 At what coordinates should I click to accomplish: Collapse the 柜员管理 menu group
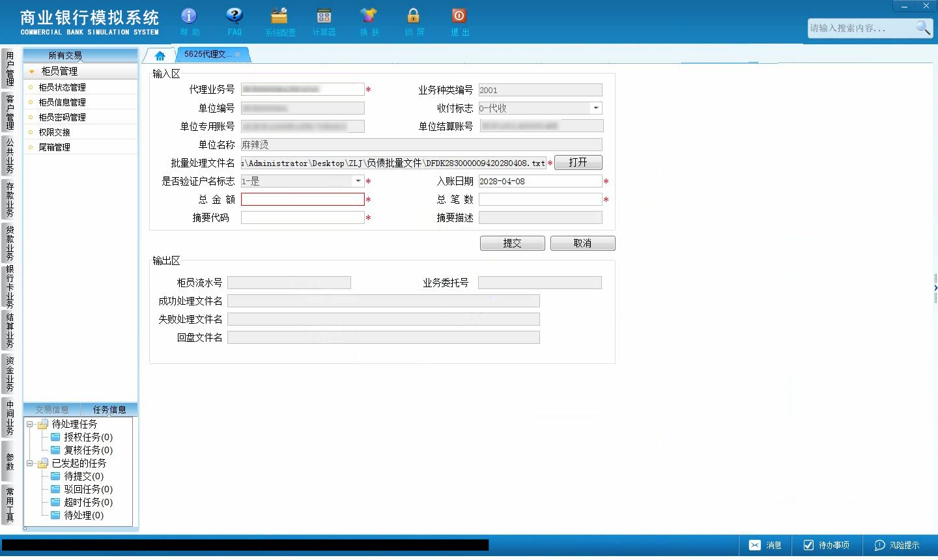(x=31, y=72)
